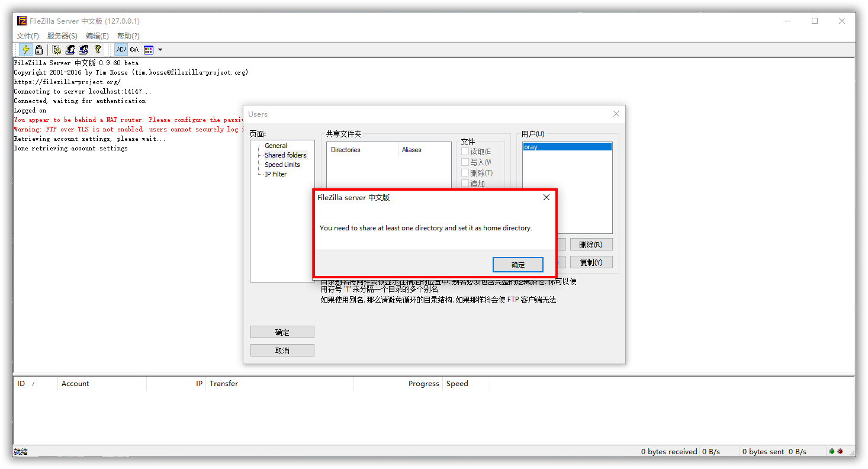868x469 pixels.
Task: Select the General page in the tree
Action: coord(276,146)
